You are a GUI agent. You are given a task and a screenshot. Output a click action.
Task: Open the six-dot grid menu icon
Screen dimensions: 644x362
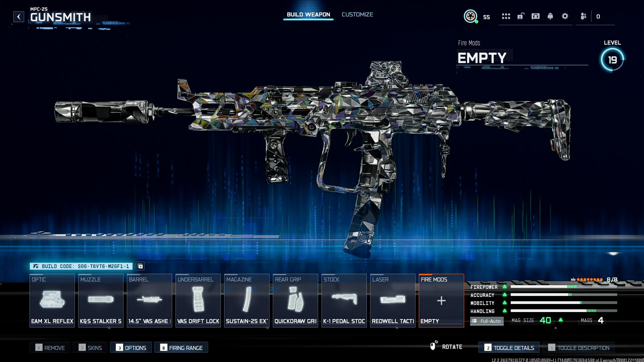pos(506,16)
